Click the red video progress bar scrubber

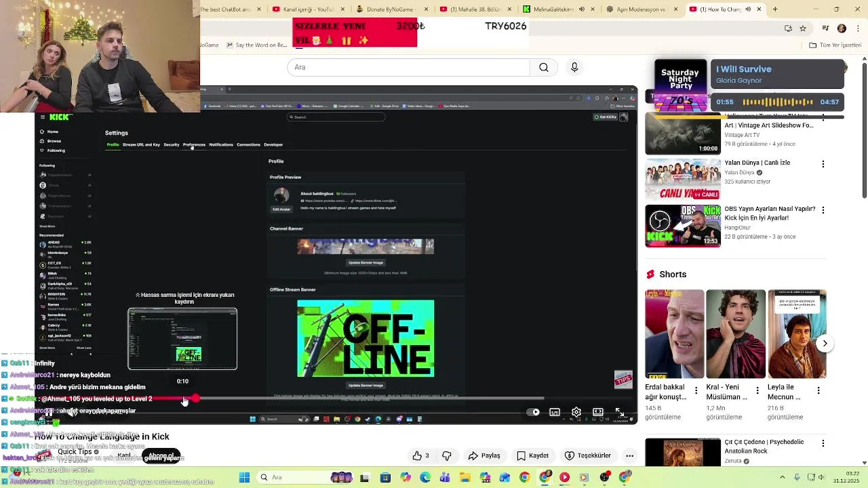(195, 399)
